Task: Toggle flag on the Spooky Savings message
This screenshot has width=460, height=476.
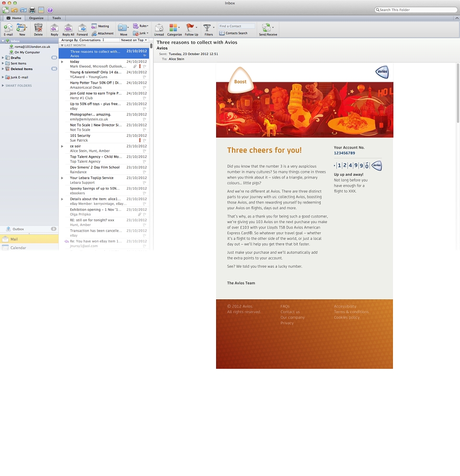Action: click(145, 193)
